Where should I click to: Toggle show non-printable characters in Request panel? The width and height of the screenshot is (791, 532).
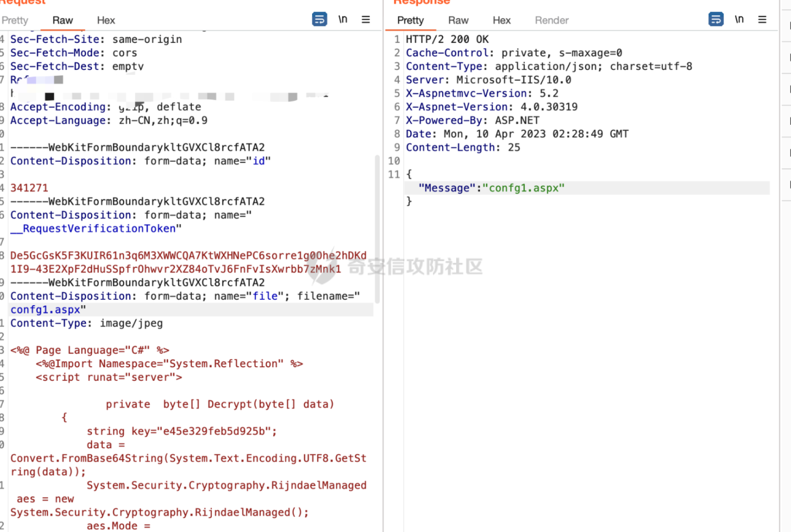point(342,19)
